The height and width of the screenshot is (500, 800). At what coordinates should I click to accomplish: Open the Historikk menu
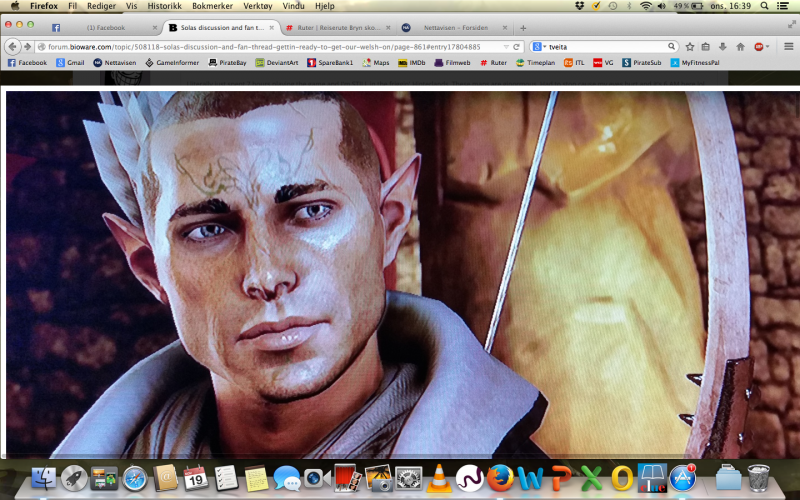click(x=165, y=5)
